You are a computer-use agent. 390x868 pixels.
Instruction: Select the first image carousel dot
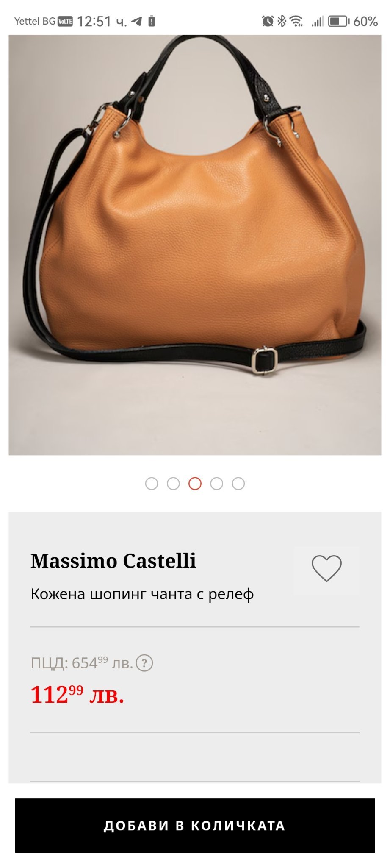pos(152,484)
